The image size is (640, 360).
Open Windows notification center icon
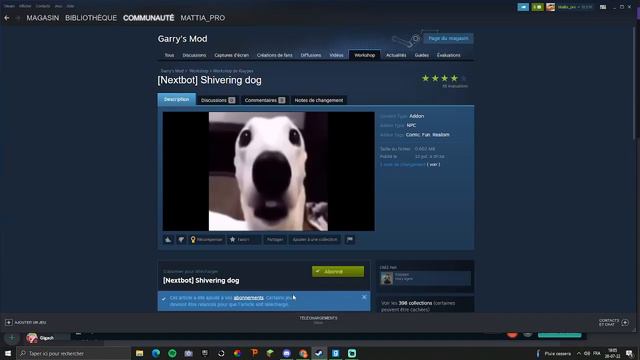point(630,353)
